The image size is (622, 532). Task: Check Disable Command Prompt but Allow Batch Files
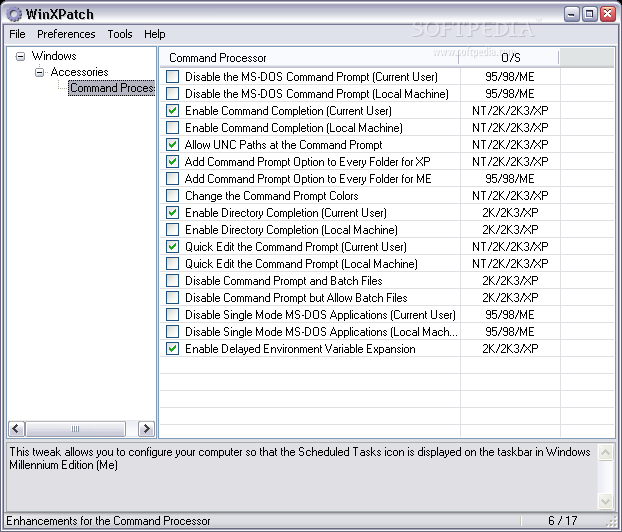point(173,298)
